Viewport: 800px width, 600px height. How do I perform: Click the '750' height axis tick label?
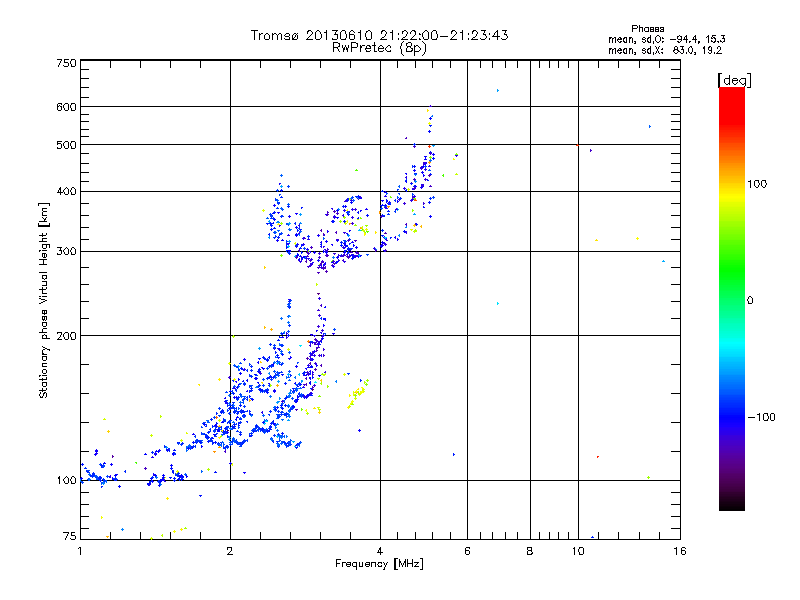[66, 63]
